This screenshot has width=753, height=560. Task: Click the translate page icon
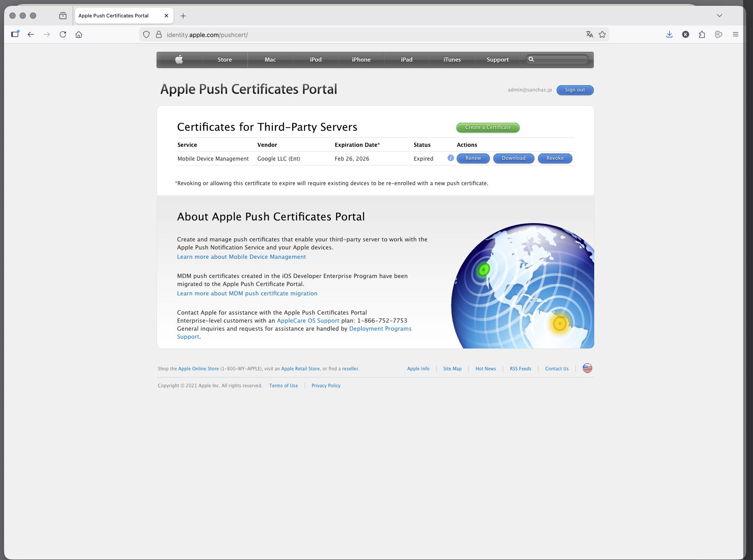pyautogui.click(x=589, y=34)
